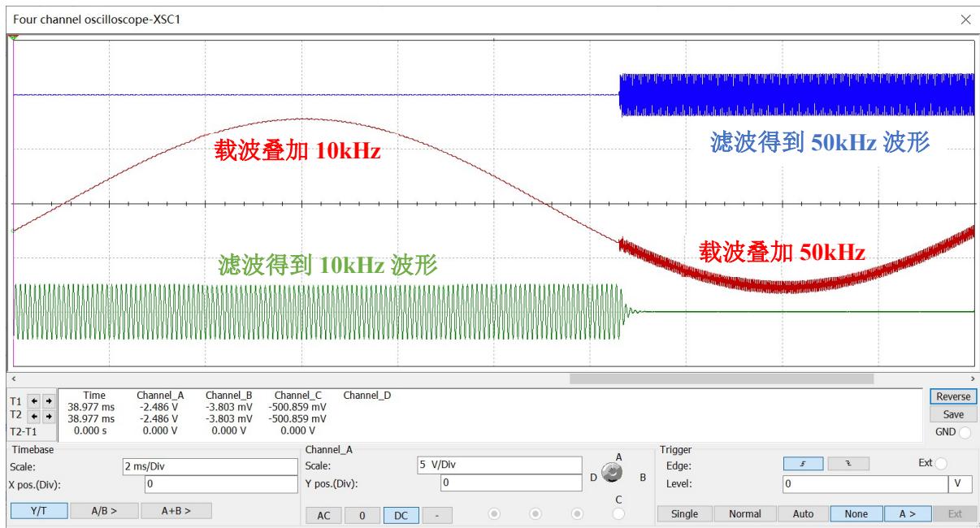Toggle the GND radio button
The height and width of the screenshot is (528, 980).
pyautogui.click(x=965, y=434)
